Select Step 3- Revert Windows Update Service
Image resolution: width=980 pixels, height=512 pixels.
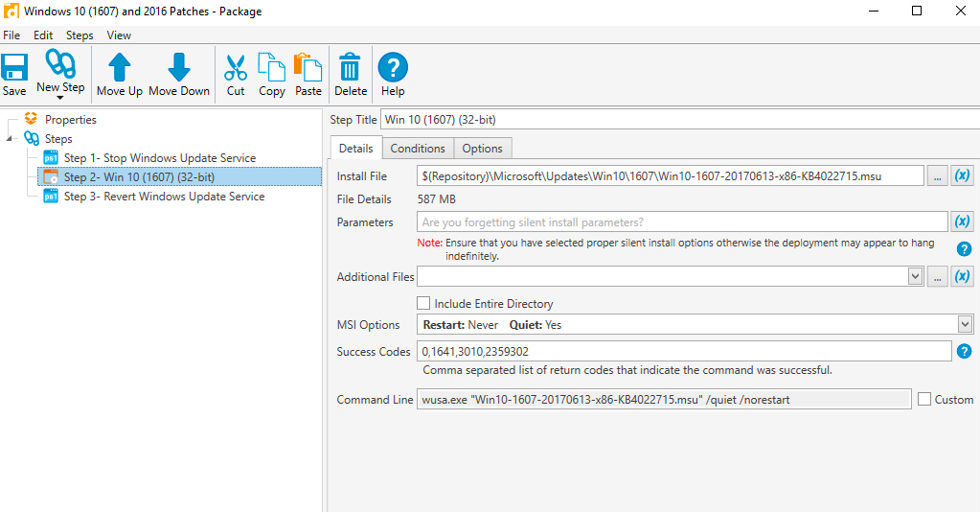(x=165, y=196)
